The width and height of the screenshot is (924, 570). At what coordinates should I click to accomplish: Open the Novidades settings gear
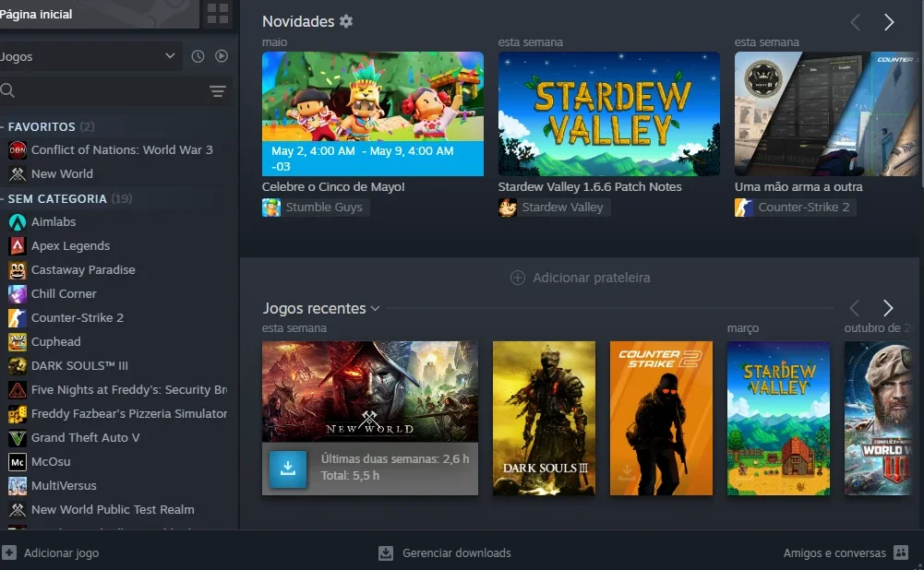coord(346,21)
